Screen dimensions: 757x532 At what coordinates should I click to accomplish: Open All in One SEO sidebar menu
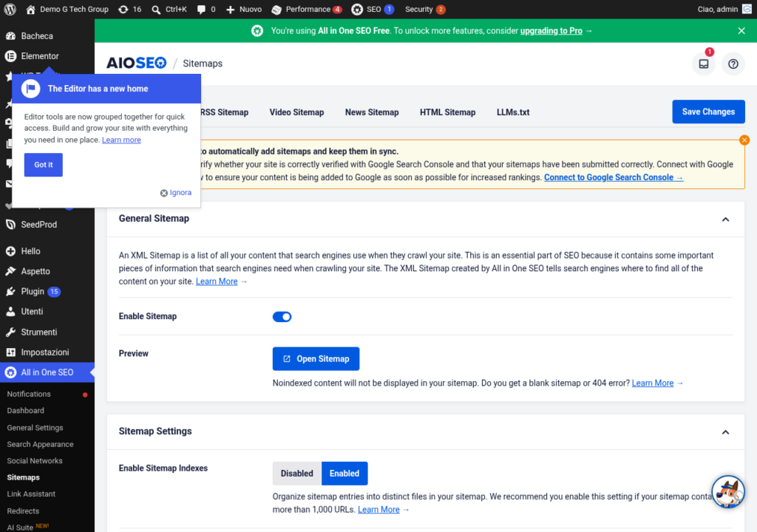point(47,372)
